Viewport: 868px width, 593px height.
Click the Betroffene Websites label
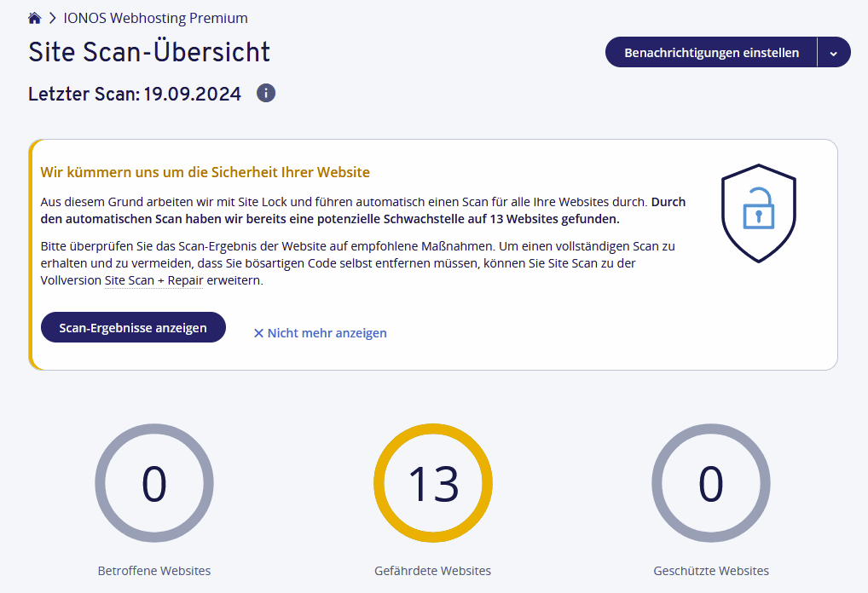[154, 571]
